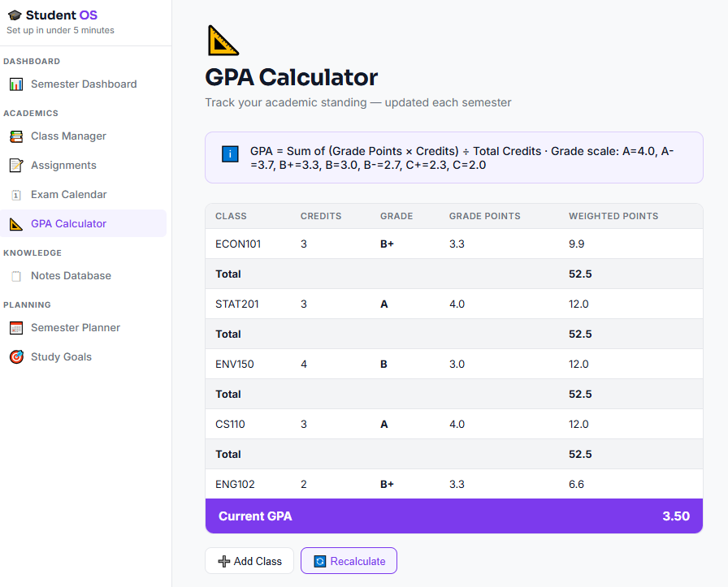The image size is (728, 587).
Task: Click the Recalculate button
Action: click(349, 560)
